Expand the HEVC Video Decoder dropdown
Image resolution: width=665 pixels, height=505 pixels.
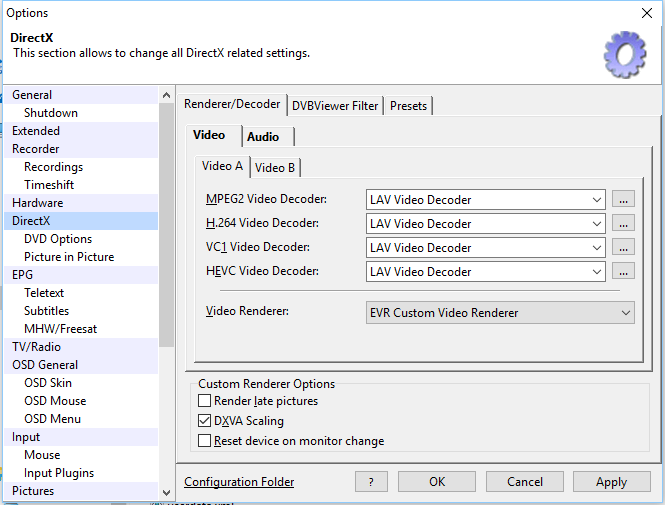pyautogui.click(x=596, y=272)
